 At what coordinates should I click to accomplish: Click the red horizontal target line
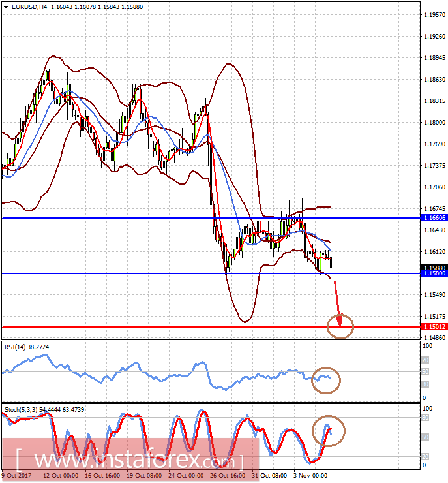pyautogui.click(x=211, y=327)
